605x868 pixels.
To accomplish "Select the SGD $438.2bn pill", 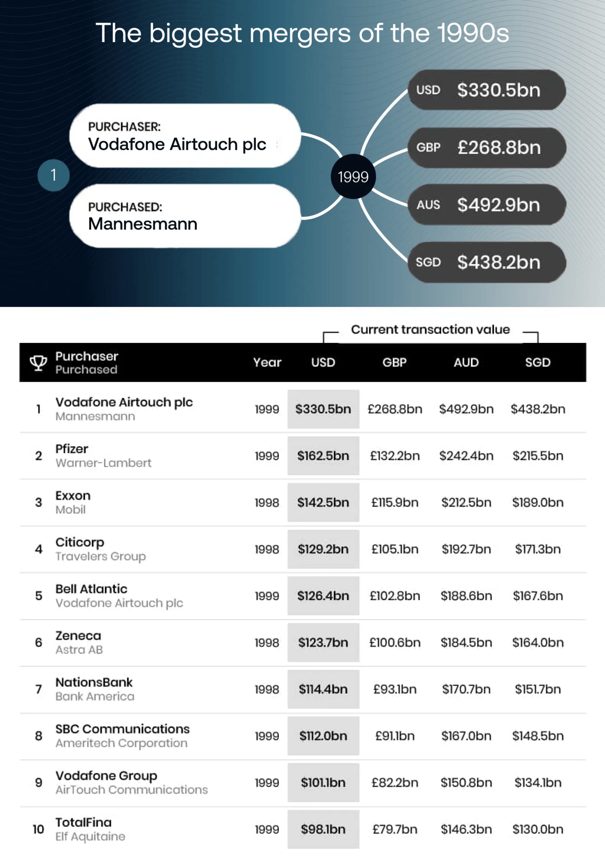I will pyautogui.click(x=486, y=262).
